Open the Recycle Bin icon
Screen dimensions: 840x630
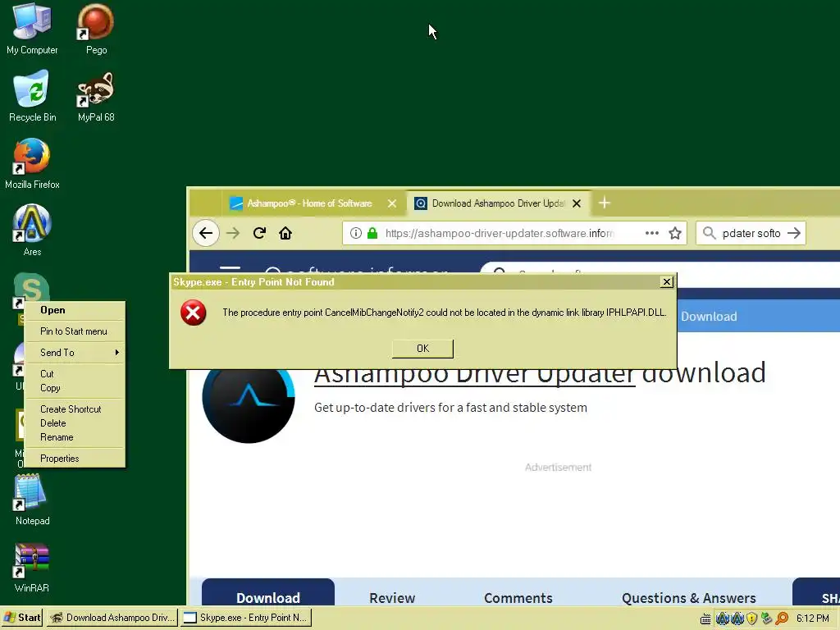coord(32,97)
